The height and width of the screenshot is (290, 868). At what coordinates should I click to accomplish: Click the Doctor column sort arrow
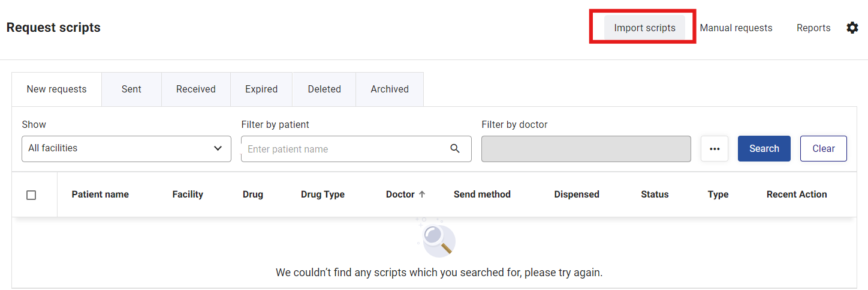(x=422, y=195)
